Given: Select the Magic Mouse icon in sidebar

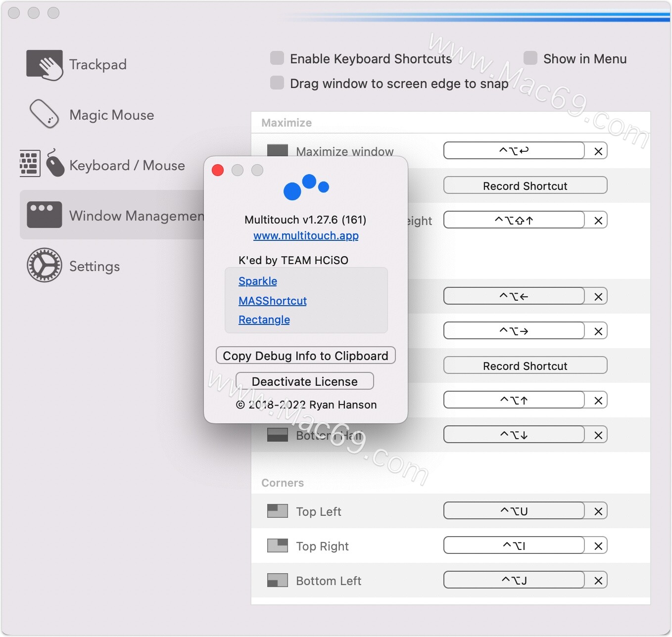Looking at the screenshot, I should click(45, 114).
